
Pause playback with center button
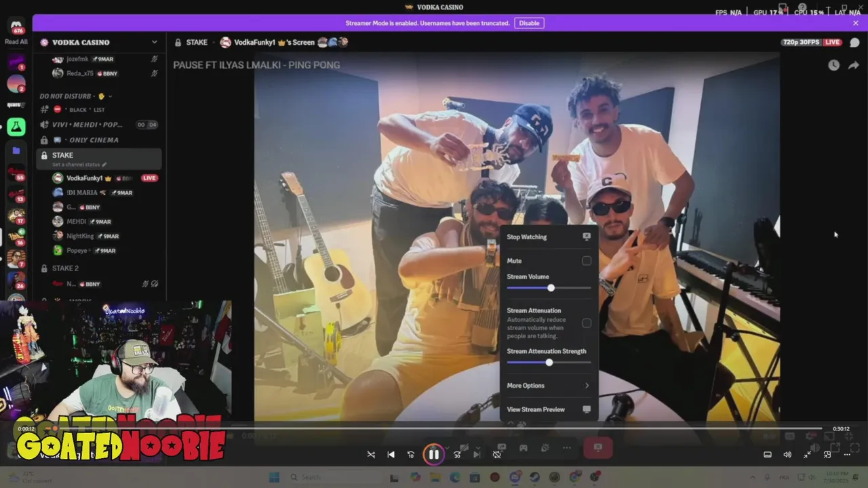tap(433, 454)
